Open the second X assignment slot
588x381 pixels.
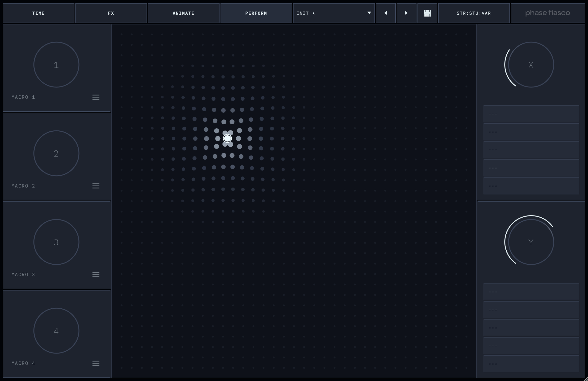[x=531, y=132]
